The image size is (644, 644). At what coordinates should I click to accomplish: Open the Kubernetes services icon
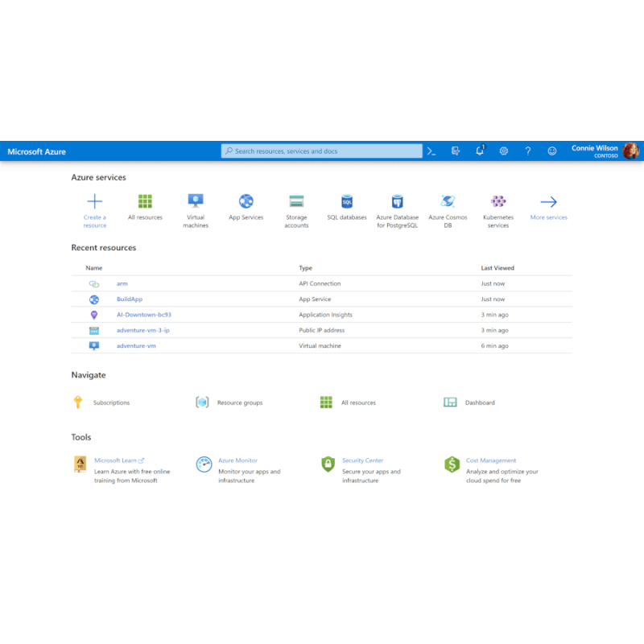(x=498, y=201)
